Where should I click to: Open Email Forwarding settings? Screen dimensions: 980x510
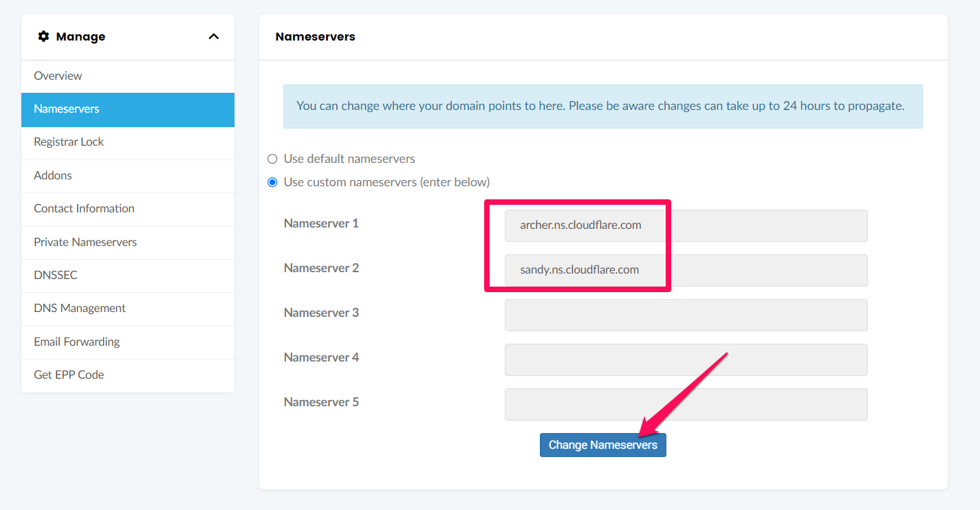pos(76,342)
